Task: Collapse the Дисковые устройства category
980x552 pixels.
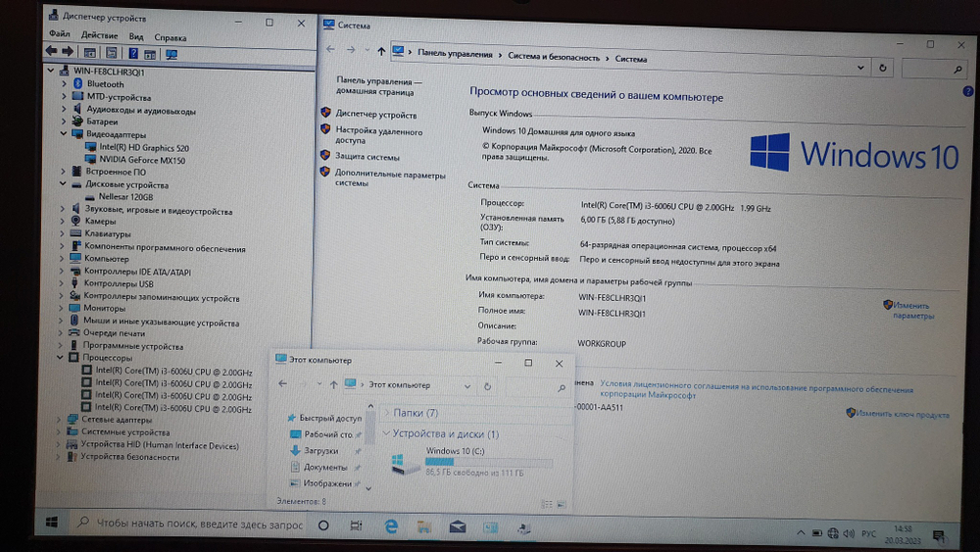Action: [63, 183]
